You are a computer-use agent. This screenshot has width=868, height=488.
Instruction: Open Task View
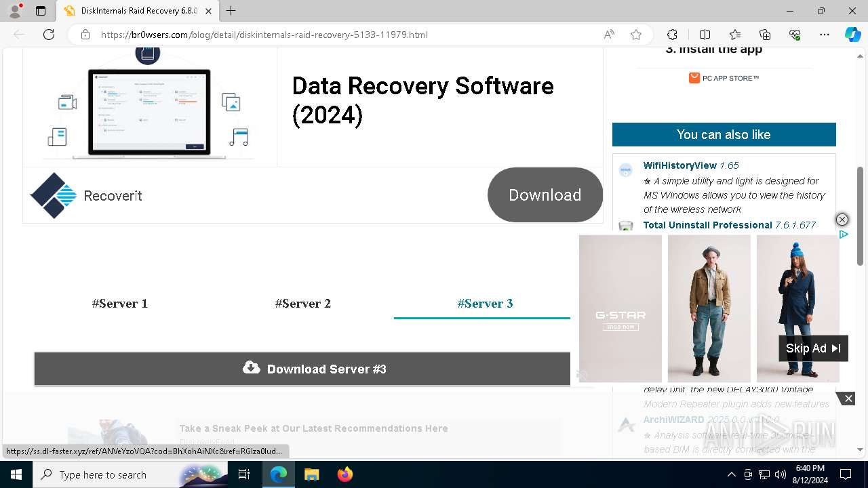pyautogui.click(x=244, y=474)
